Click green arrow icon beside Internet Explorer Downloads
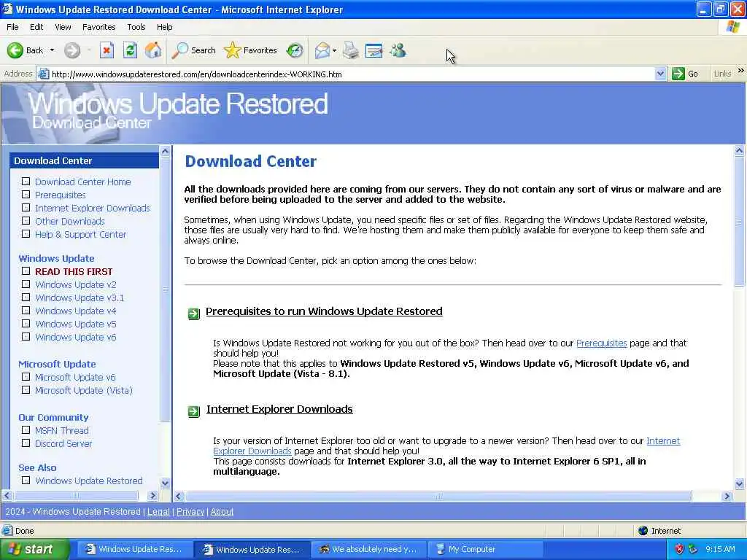Viewport: 747px width, 560px height. [193, 411]
